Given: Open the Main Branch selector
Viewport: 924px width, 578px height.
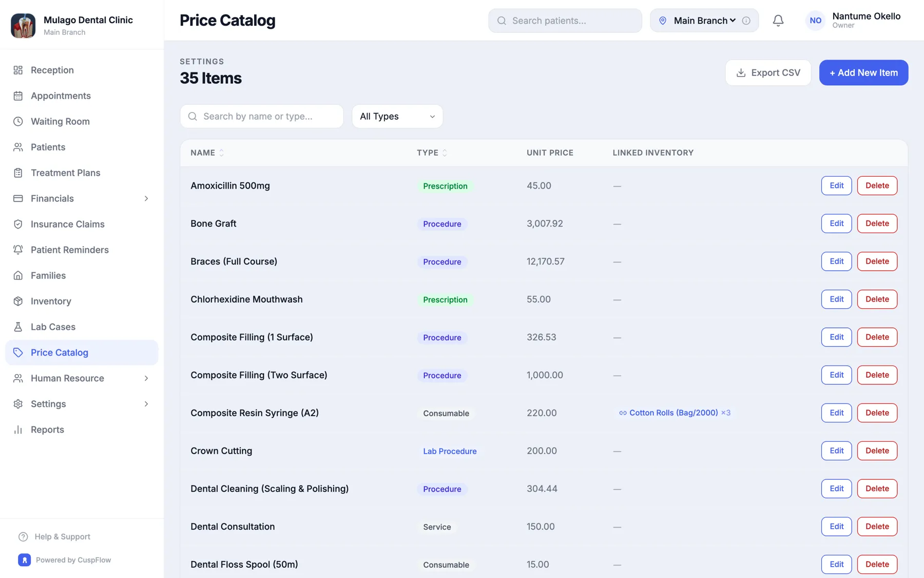Looking at the screenshot, I should click(x=704, y=21).
